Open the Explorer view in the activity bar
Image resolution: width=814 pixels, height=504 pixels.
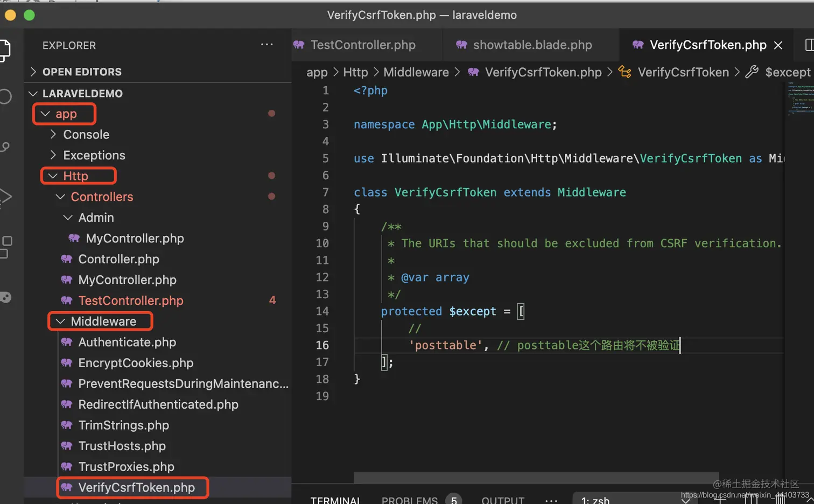[x=4, y=50]
